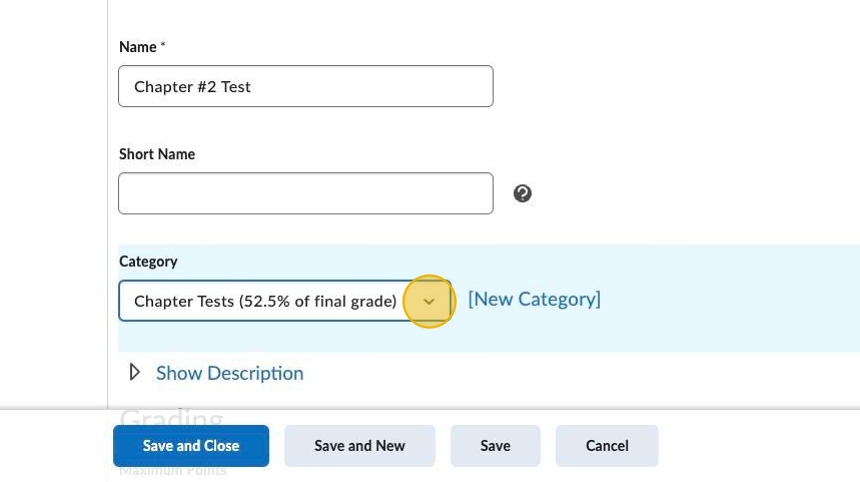The height and width of the screenshot is (482, 860).
Task: Expand the Show Description disclosure triangle
Action: point(135,373)
